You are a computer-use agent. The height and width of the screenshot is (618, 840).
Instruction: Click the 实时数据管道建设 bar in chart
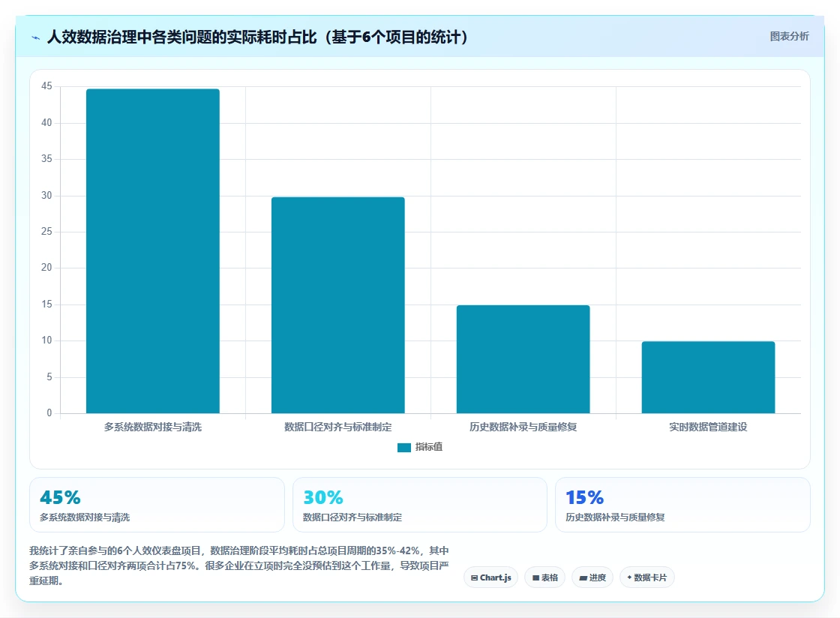pyautogui.click(x=708, y=377)
